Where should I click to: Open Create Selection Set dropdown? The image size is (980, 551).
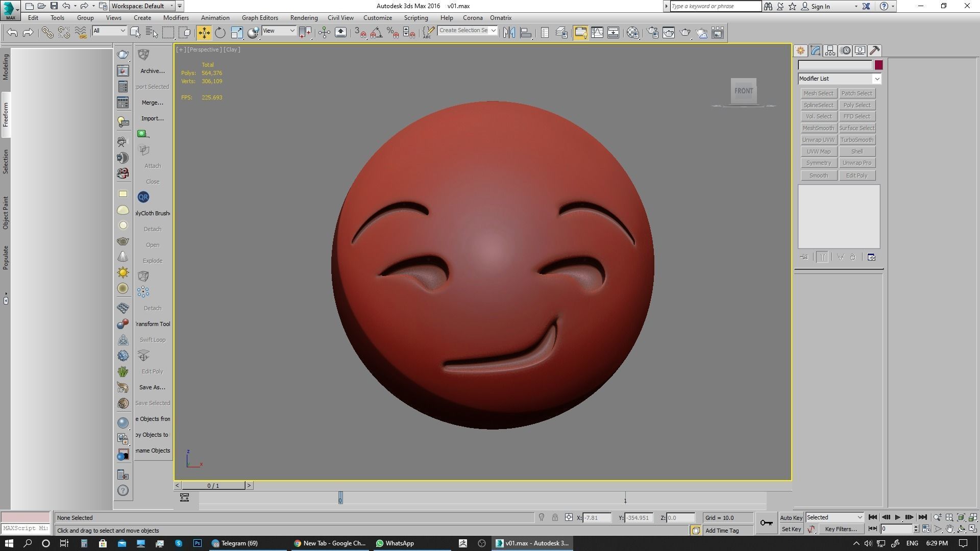coord(467,31)
